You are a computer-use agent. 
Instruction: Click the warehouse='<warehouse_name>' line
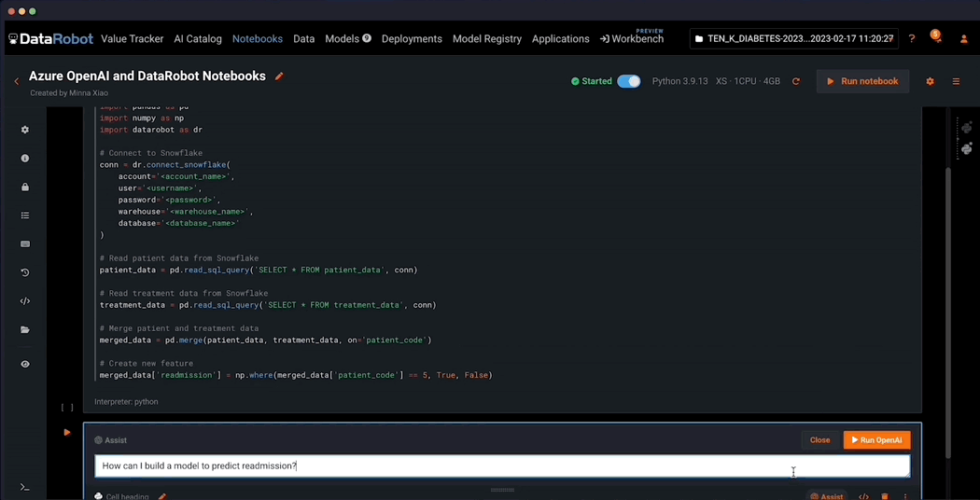[185, 211]
